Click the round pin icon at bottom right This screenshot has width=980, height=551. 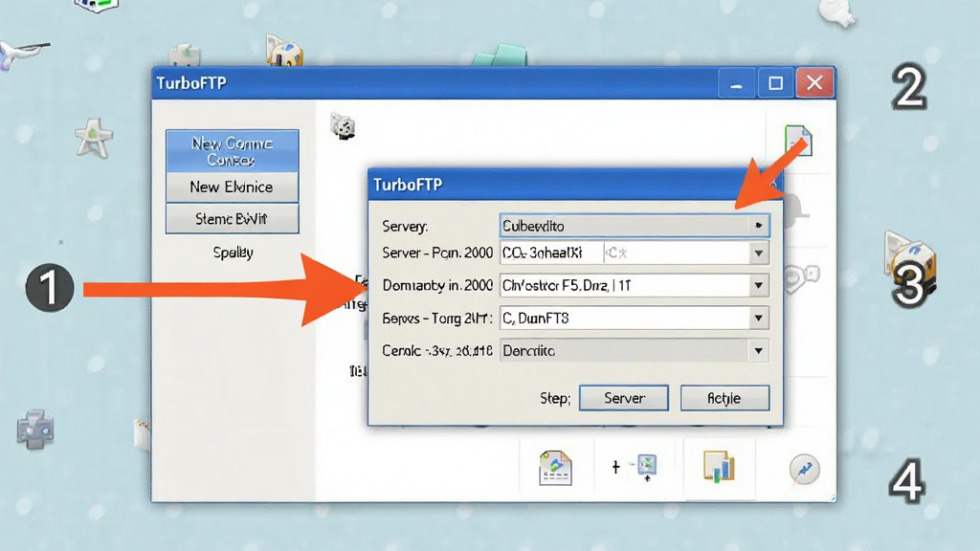coord(804,470)
